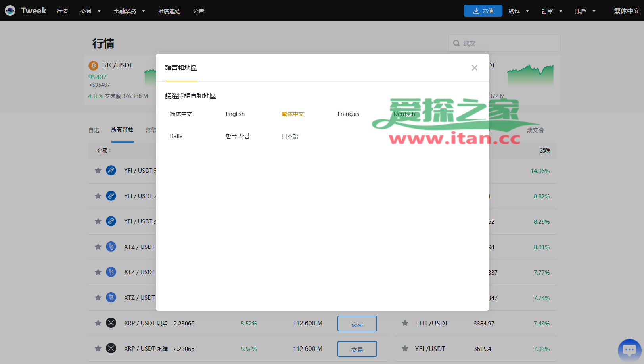Open 推廣連結 in the navigation bar

click(x=169, y=11)
